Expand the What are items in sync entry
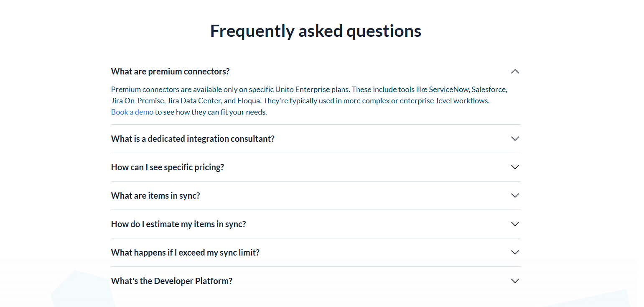The image size is (644, 307). 155,195
